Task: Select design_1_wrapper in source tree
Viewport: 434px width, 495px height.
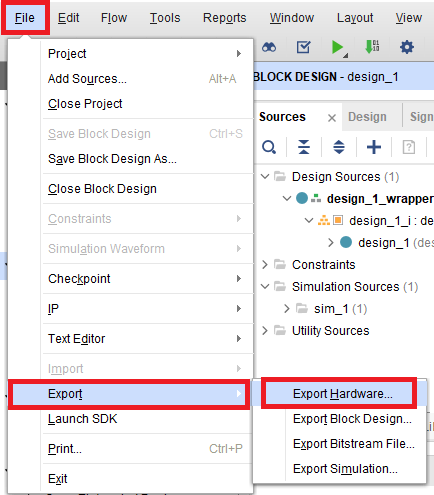Action: coord(380,199)
